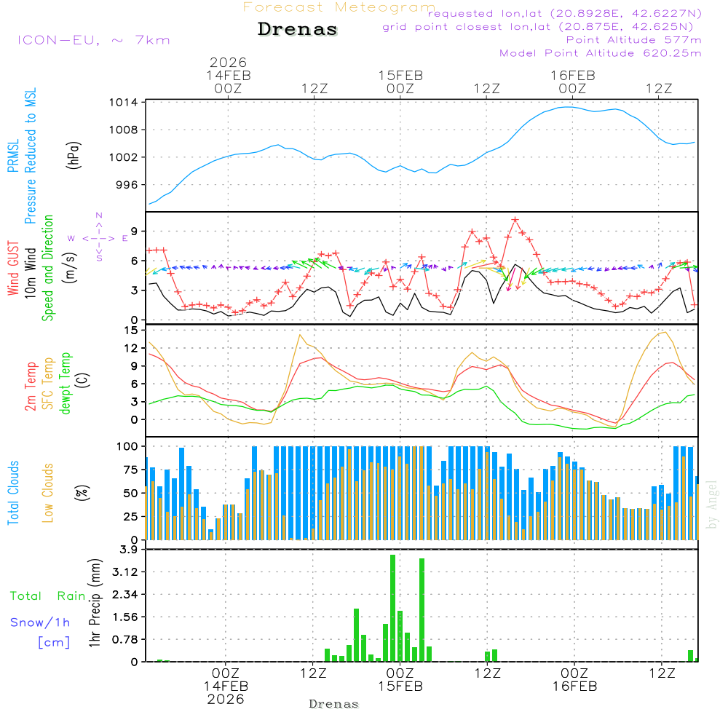This screenshot has height=728, width=728.
Task: Click the wind direction compass rose
Action: 99,237
